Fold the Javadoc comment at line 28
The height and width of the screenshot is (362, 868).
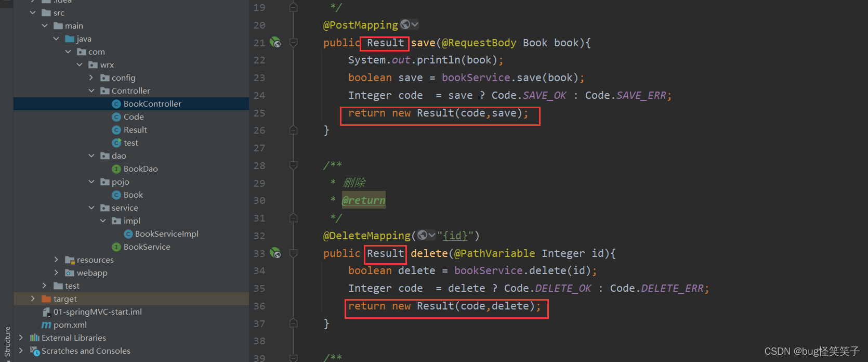click(293, 165)
